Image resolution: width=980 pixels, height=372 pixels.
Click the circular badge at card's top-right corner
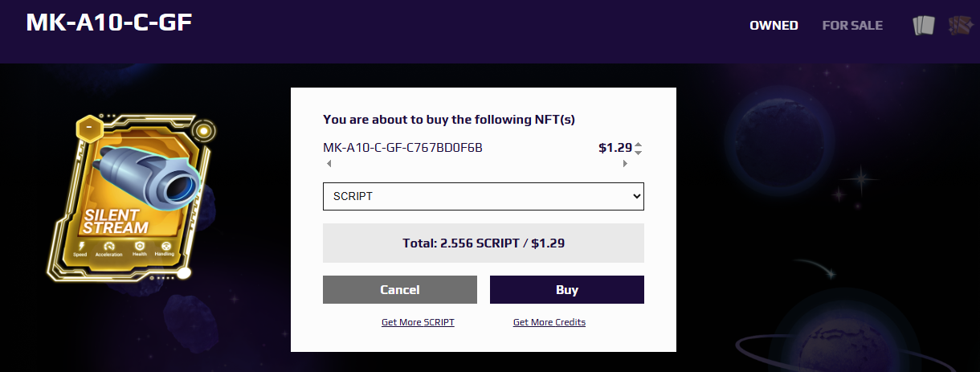click(x=206, y=129)
